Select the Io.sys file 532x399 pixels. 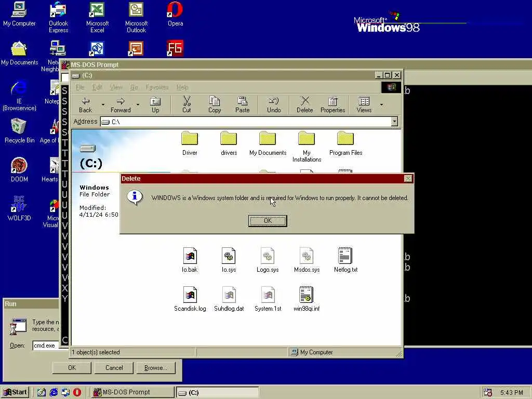click(229, 260)
